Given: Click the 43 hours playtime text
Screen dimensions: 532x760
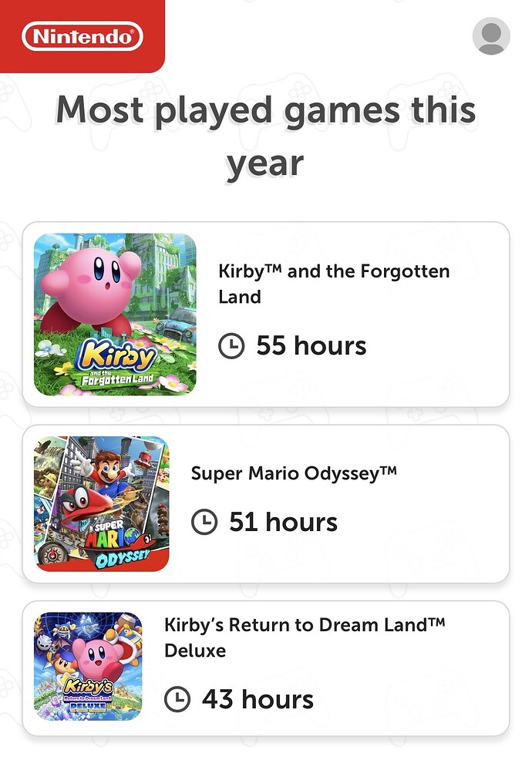Looking at the screenshot, I should pyautogui.click(x=258, y=699).
